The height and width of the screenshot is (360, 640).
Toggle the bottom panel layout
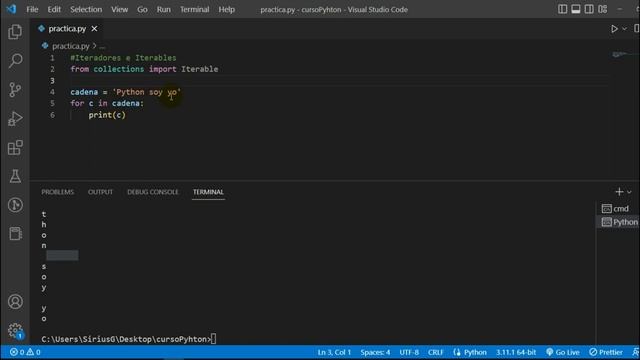(576, 9)
